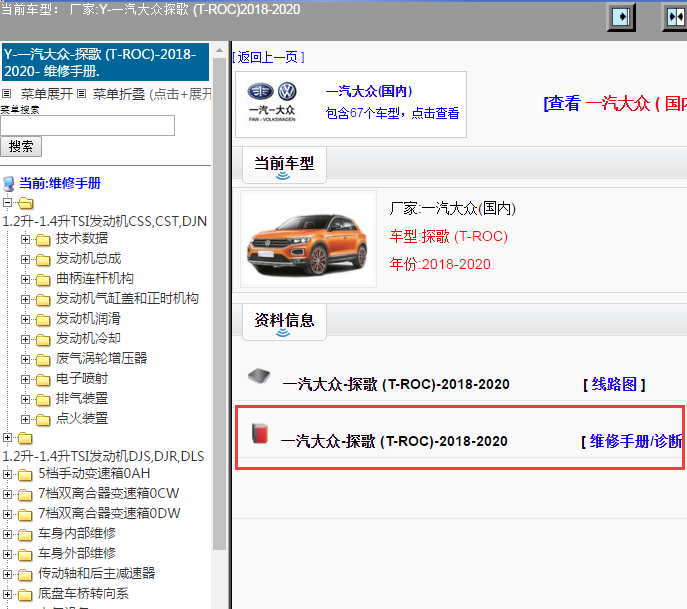This screenshot has width=687, height=609.
Task: Click the 当前:维修手册 computer icon
Action: 8,184
